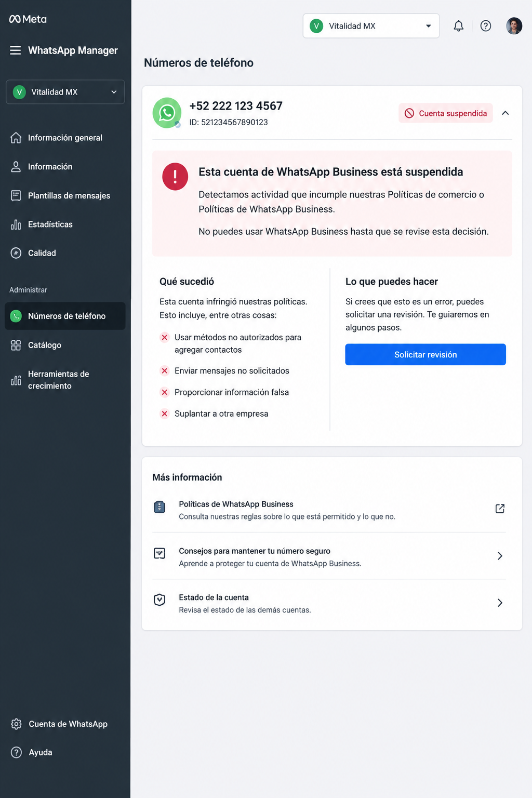Open the Ayuda menu item

point(65,752)
